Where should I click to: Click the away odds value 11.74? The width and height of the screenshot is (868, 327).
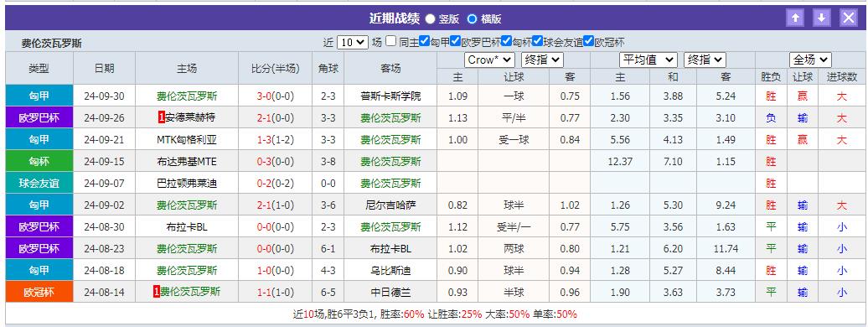(x=726, y=249)
